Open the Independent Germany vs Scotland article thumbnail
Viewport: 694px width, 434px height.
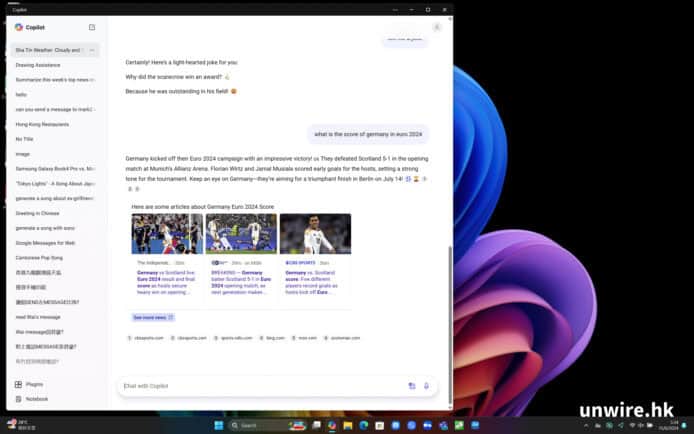[x=166, y=234]
